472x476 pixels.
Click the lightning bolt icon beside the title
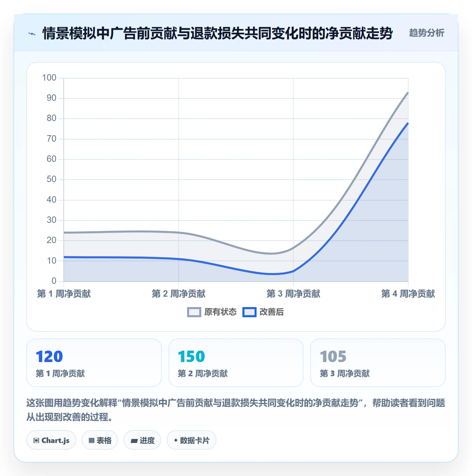coord(32,33)
